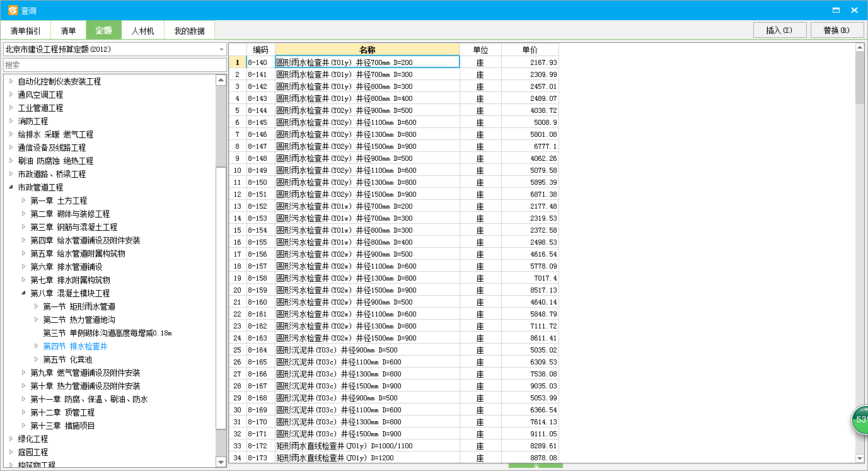This screenshot has height=471, width=868.
Task: Expand 第一节 矩形雨水管道 node
Action: click(36, 306)
